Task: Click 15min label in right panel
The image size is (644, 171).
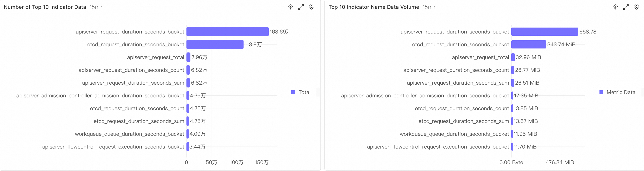Action: coord(430,7)
